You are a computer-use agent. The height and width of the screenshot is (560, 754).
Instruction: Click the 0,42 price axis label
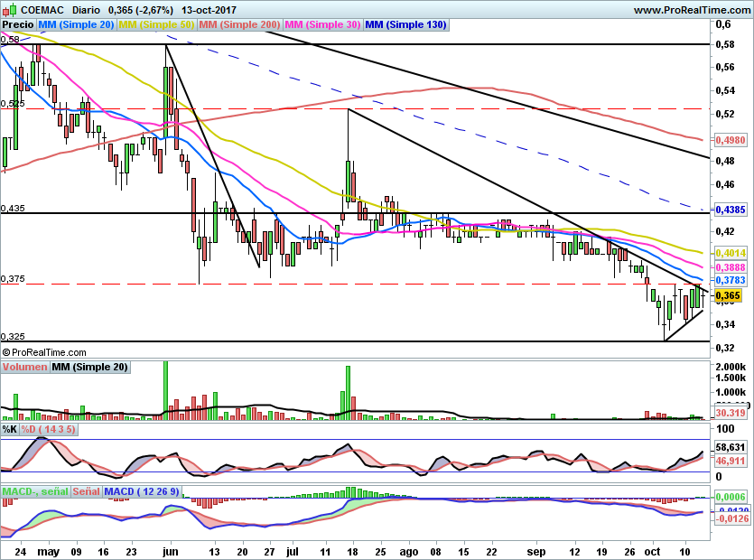coord(725,231)
